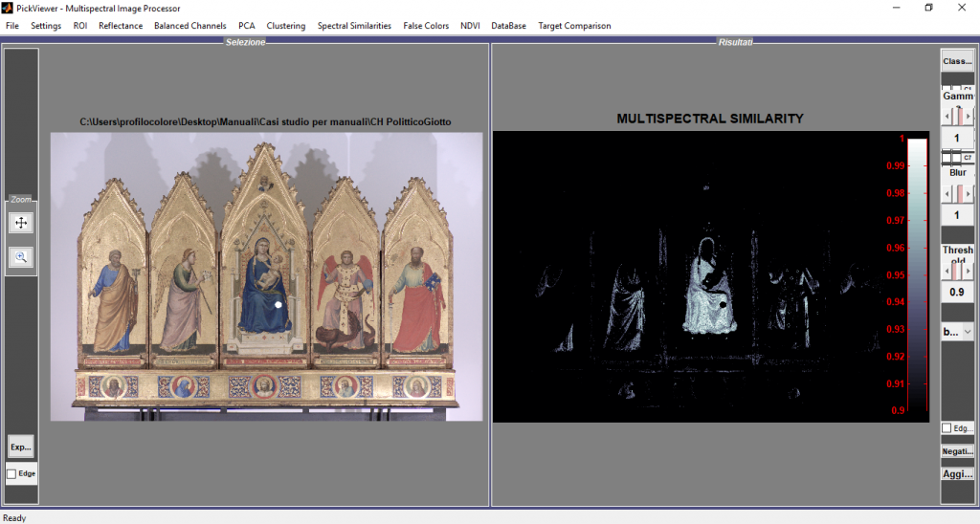Click the Ready status bar text
Viewport: 980px width, 524px height.
point(14,517)
